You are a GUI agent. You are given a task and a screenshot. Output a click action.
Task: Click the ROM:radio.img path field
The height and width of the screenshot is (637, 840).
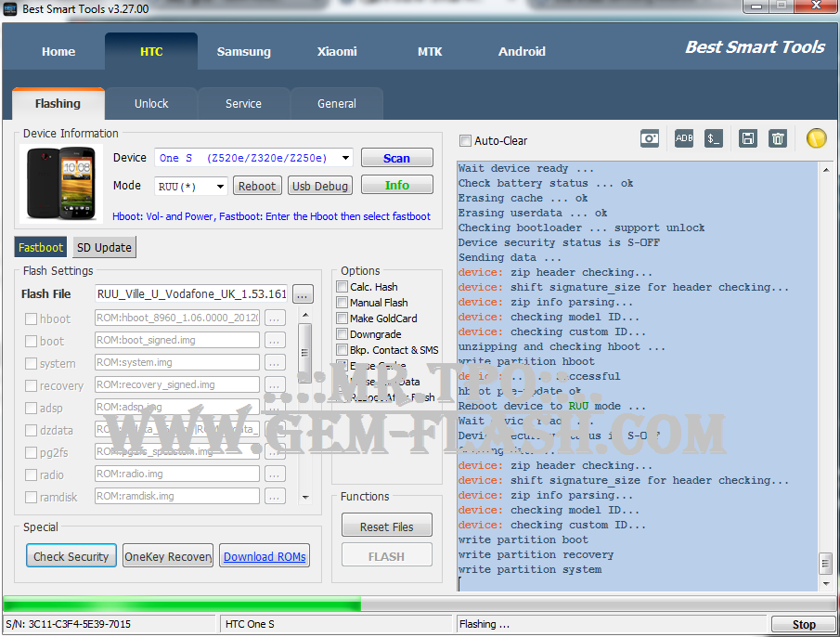pos(176,474)
